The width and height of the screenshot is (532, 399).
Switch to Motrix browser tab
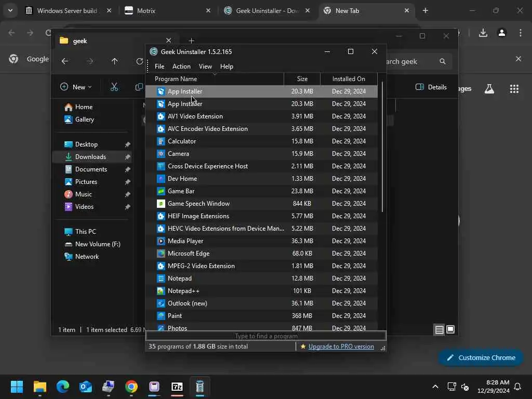(x=167, y=11)
